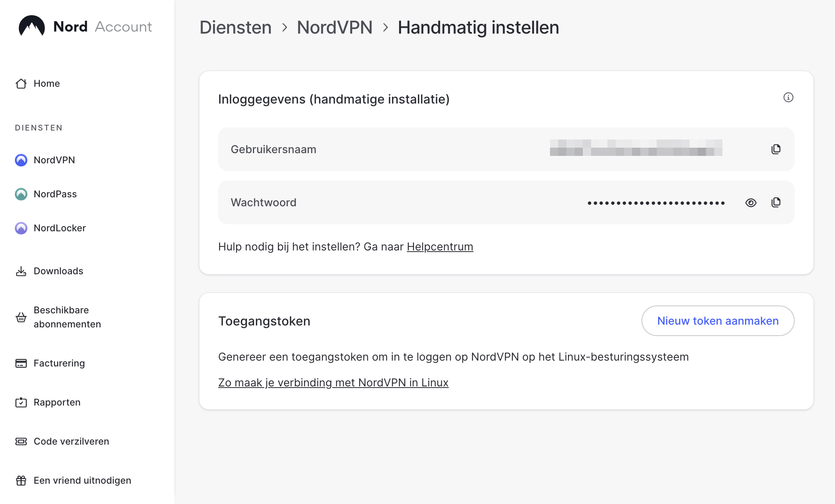Copy the gebruikersnaam to clipboard
The height and width of the screenshot is (504, 835).
tap(776, 150)
